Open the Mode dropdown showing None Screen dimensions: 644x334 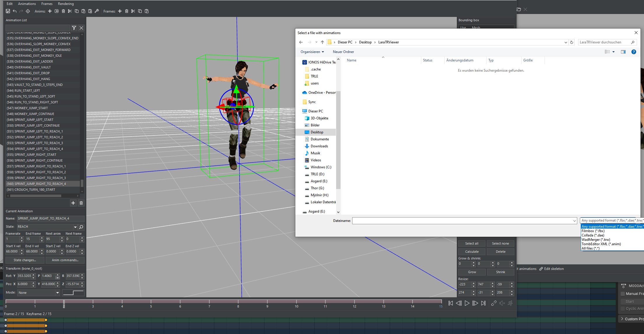coord(38,293)
